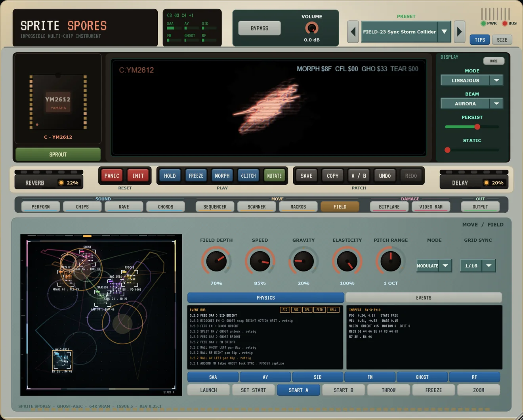Screen dimensions: 523x420
Task: Click the Pitch Range knob
Action: [x=391, y=261]
